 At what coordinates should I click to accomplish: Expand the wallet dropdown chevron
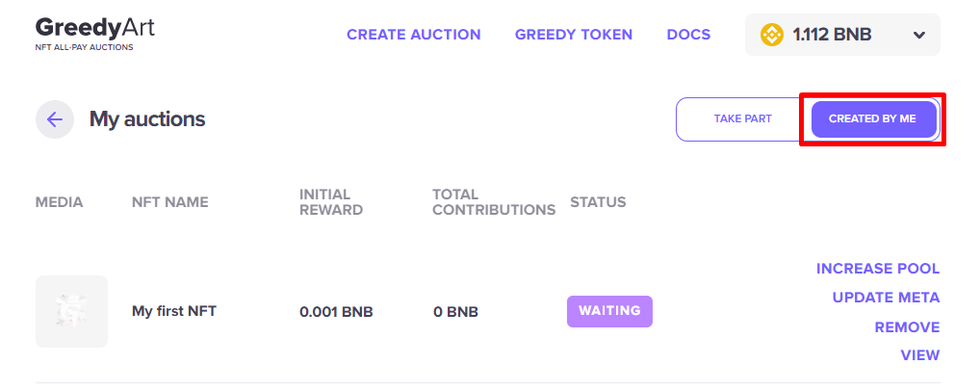click(919, 36)
